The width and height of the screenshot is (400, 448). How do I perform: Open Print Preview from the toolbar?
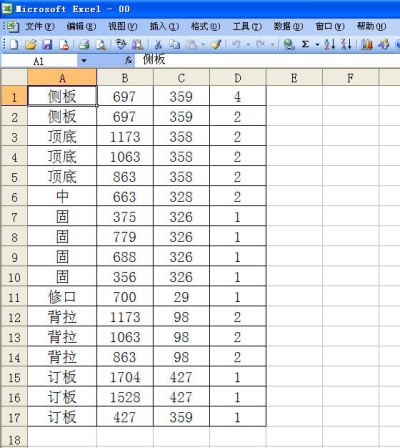click(x=101, y=44)
